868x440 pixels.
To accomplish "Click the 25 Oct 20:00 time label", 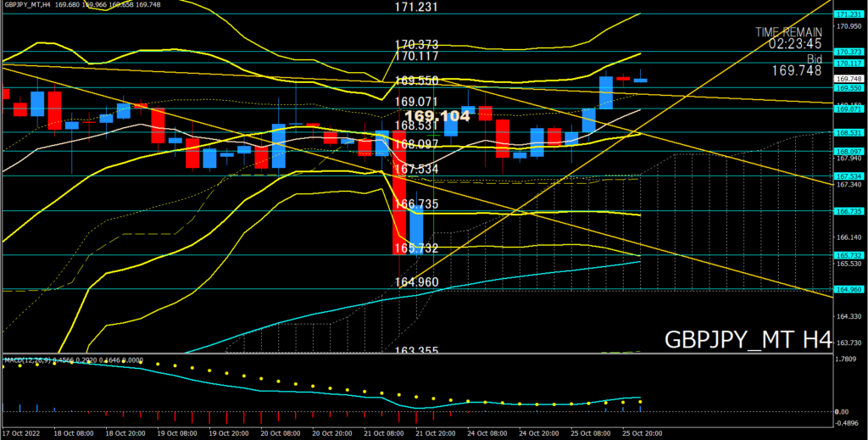I will [x=643, y=433].
